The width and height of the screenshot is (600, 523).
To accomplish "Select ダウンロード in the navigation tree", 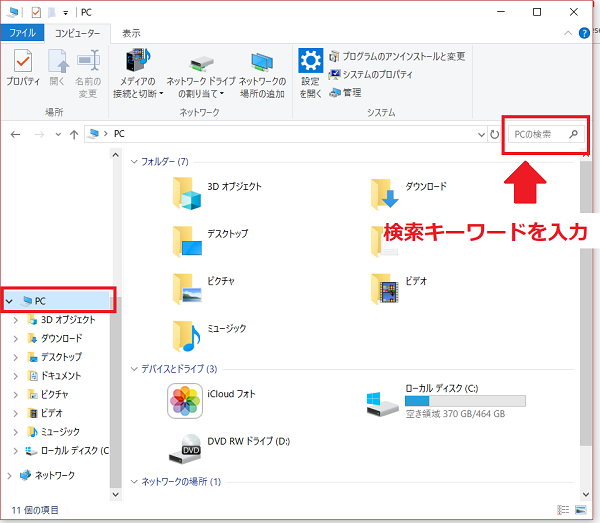I will (x=55, y=338).
